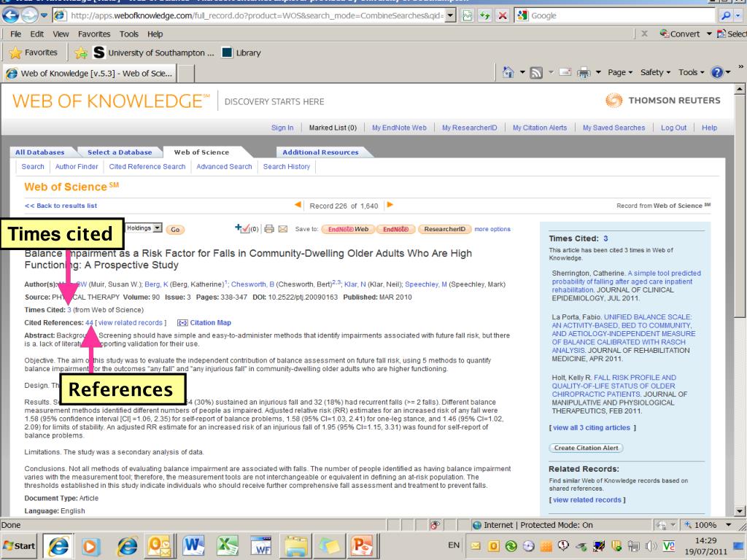This screenshot has height=560, width=747.
Task: Click the Favorites star icon
Action: (15, 52)
